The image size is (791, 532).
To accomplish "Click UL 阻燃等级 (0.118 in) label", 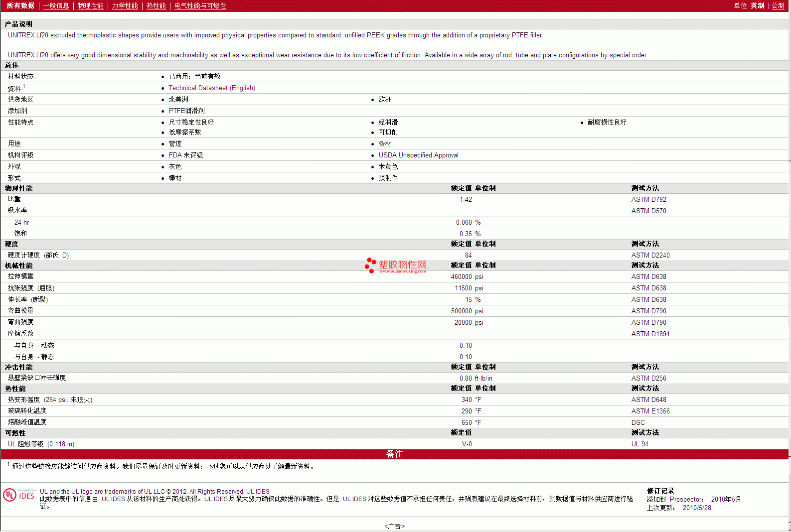I will [x=41, y=444].
